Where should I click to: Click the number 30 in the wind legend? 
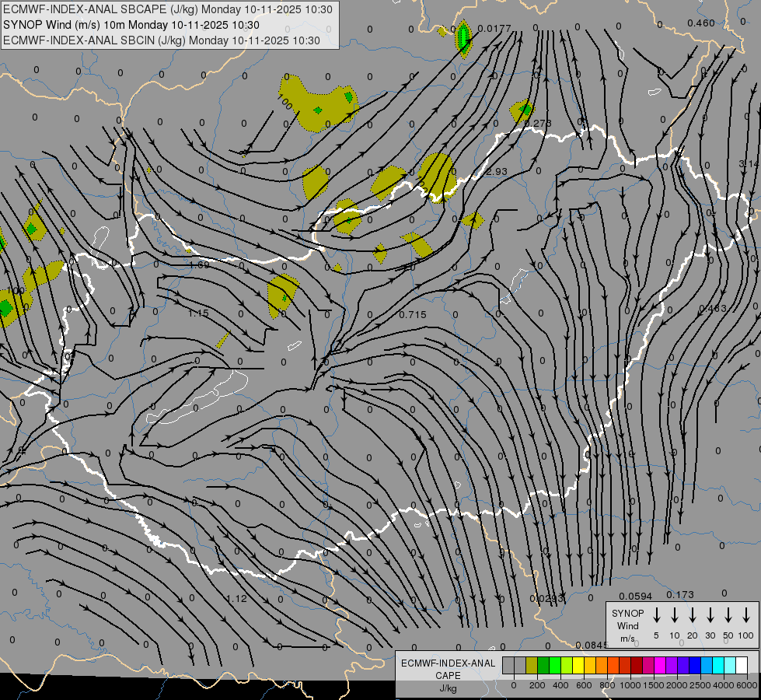click(x=710, y=635)
